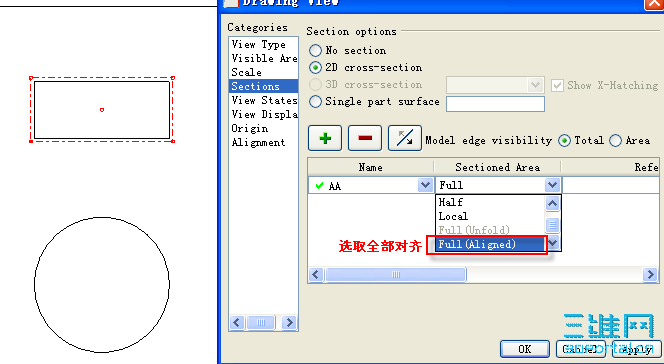Confirm the dialog with the OK button
Viewport: 664px width, 364px height.
pyautogui.click(x=525, y=349)
